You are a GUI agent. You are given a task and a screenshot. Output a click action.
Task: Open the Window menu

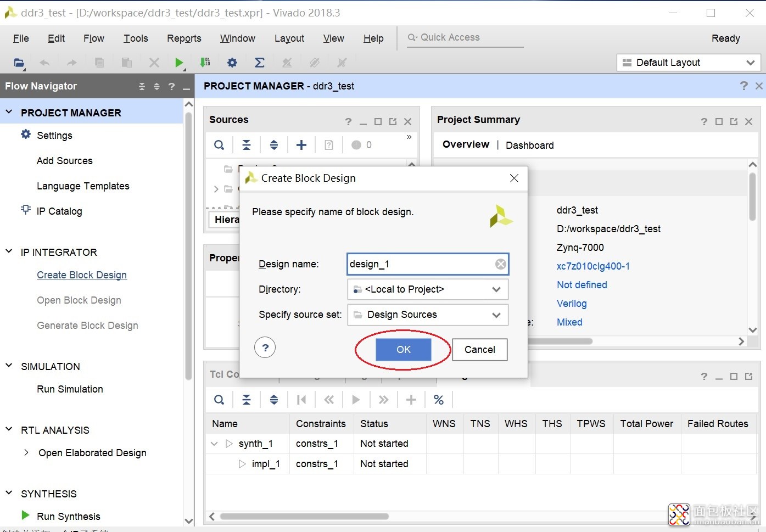pyautogui.click(x=238, y=38)
